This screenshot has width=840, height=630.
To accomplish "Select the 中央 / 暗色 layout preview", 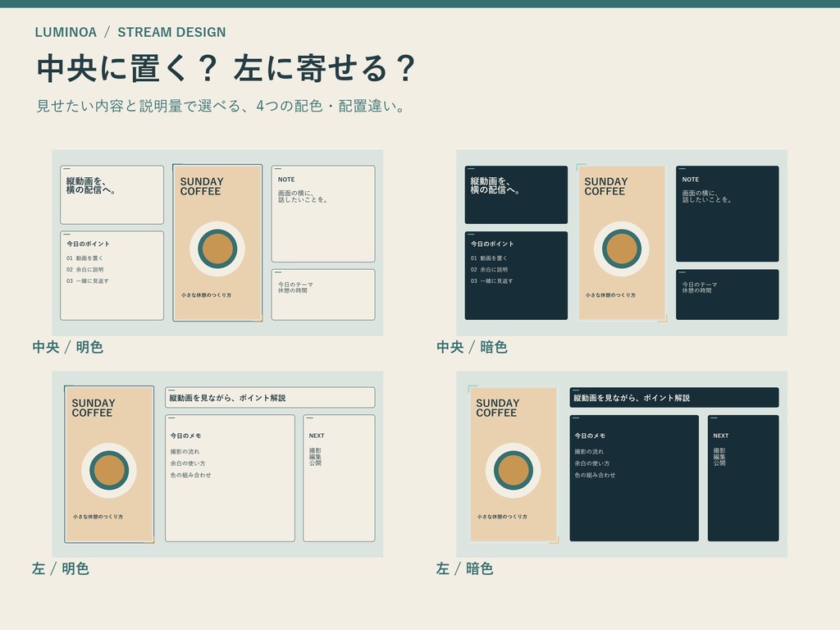I will 622,243.
